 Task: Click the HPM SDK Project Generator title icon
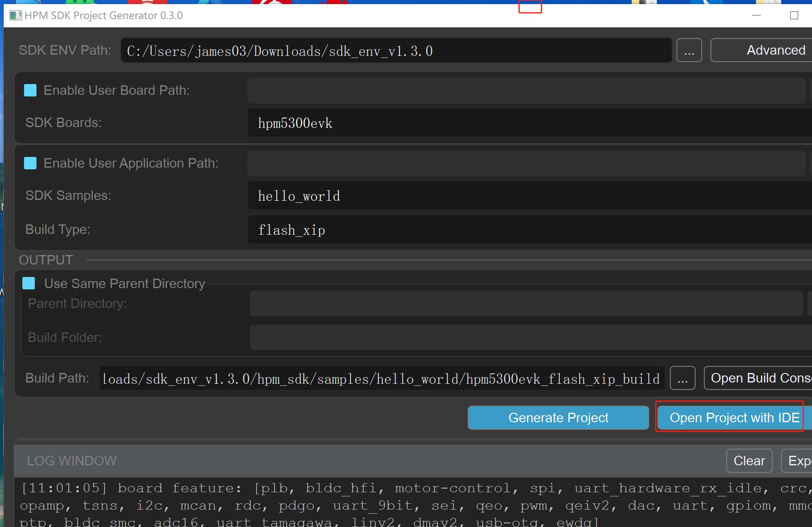point(15,16)
